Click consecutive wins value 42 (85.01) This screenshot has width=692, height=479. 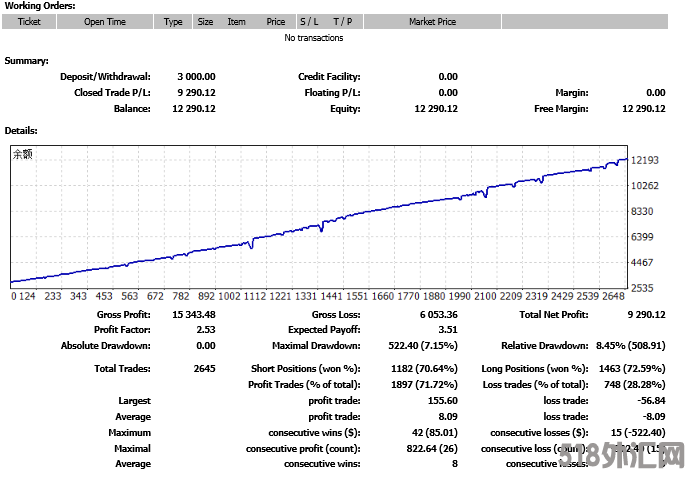coord(435,433)
